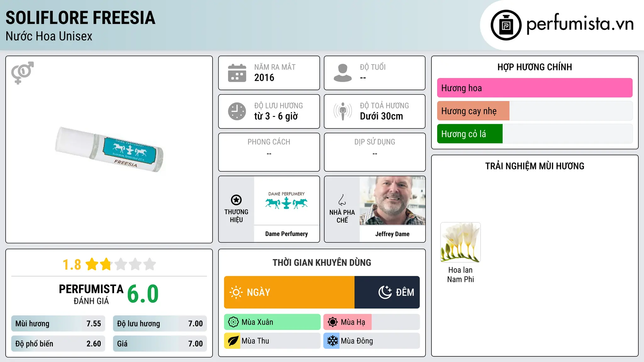
Task: Click the first gold rating star
Action: click(x=92, y=264)
